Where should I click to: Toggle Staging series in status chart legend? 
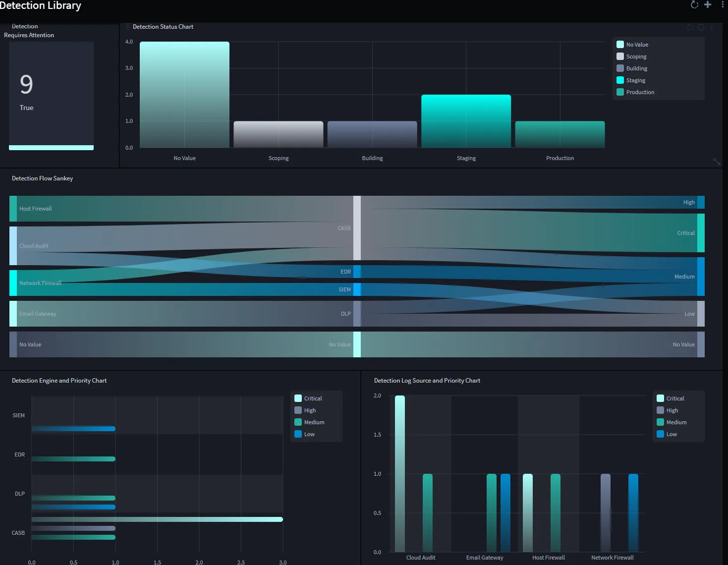[x=631, y=80]
